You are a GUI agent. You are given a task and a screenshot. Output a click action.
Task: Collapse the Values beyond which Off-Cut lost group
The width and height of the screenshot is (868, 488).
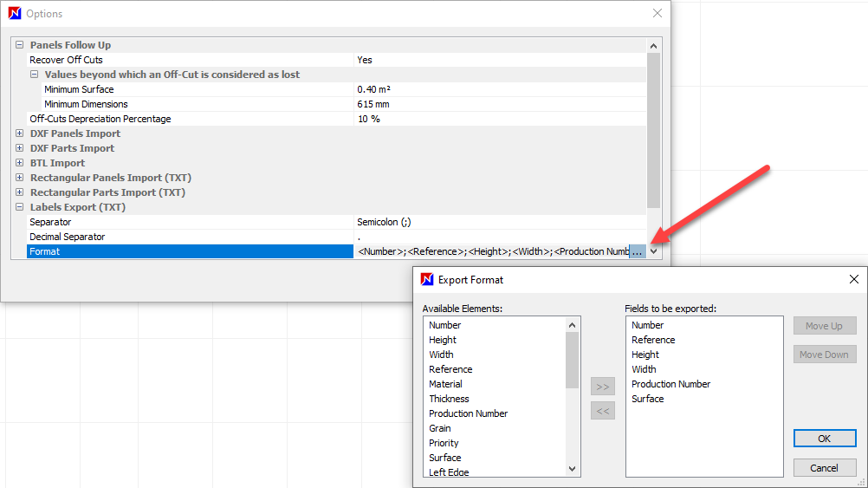pyautogui.click(x=35, y=75)
